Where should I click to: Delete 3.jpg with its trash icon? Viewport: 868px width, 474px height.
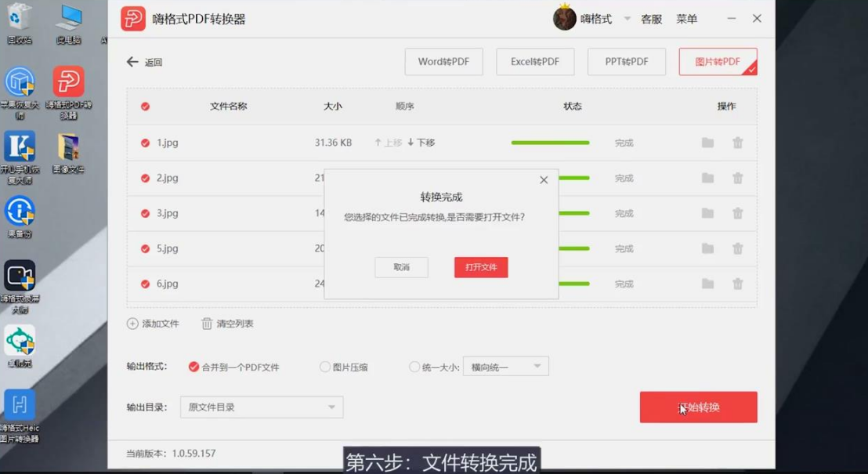[737, 213]
